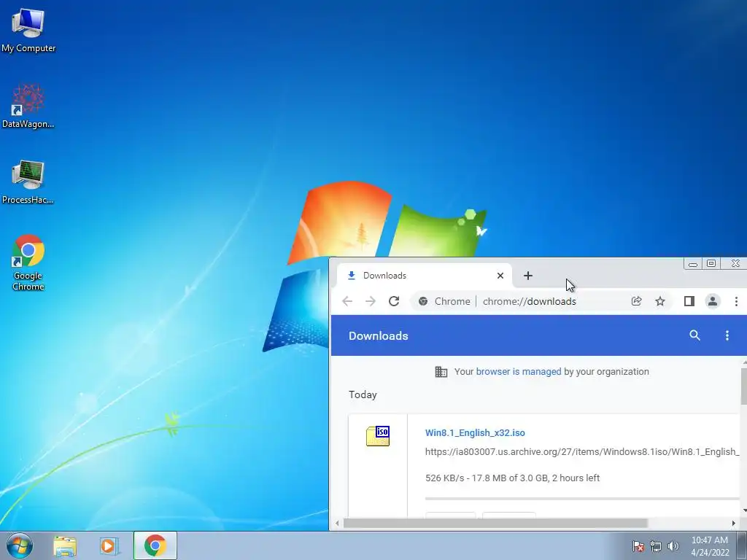Viewport: 747px width, 560px height.
Task: Click the '526 KB/s - 17.8 MB of 3.0 GB' status
Action: click(x=512, y=478)
